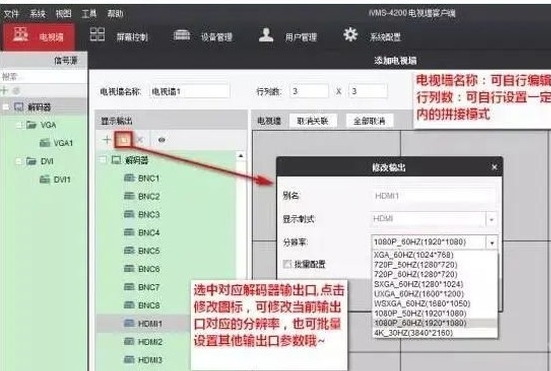Select the HDMI3 output port
The width and height of the screenshot is (551, 371).
[143, 360]
